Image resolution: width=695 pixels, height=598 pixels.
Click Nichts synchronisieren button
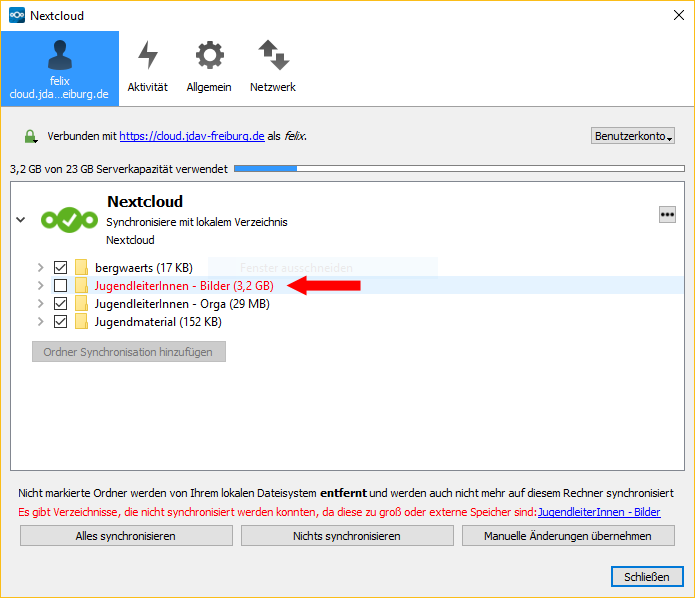347,535
